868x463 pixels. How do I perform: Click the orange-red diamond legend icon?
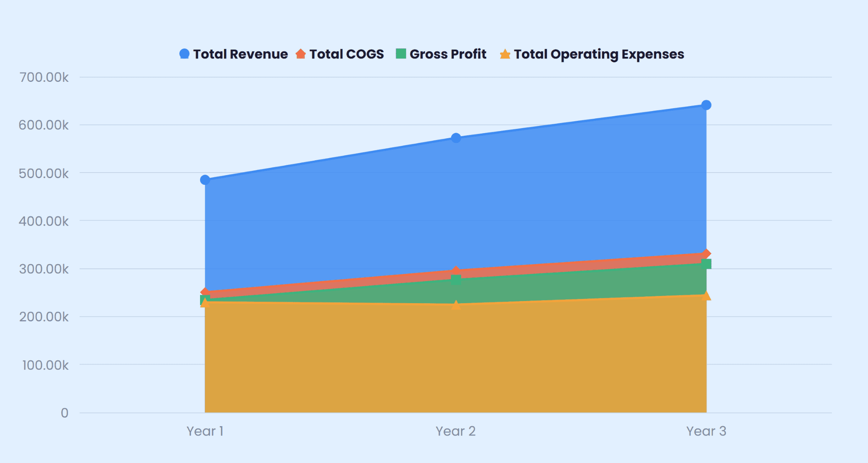coord(300,54)
